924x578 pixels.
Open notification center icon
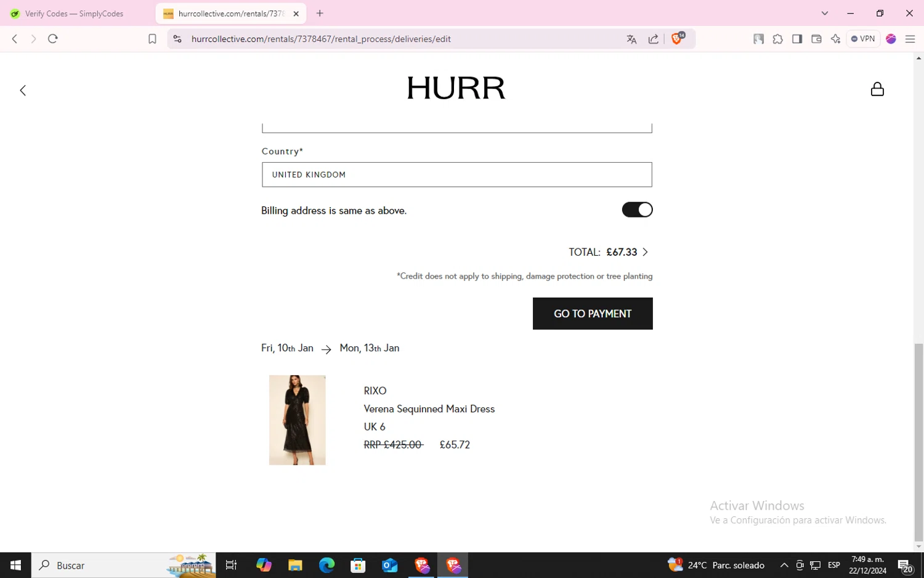[x=905, y=566]
